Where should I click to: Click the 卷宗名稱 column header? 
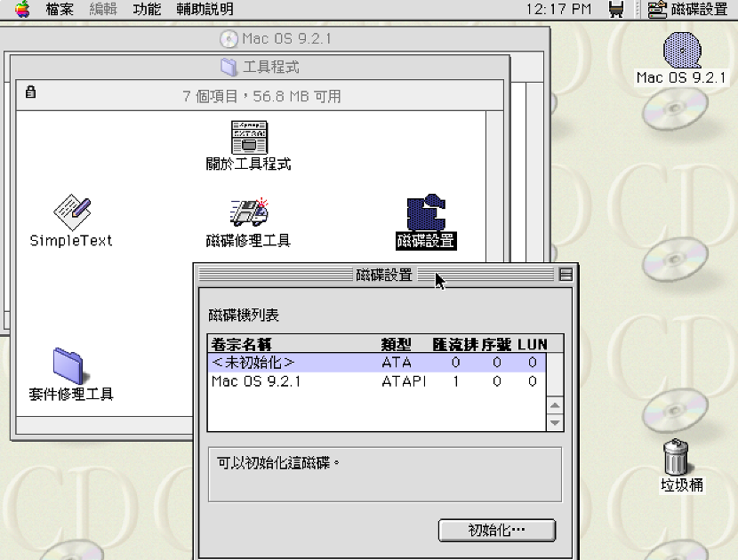point(242,345)
